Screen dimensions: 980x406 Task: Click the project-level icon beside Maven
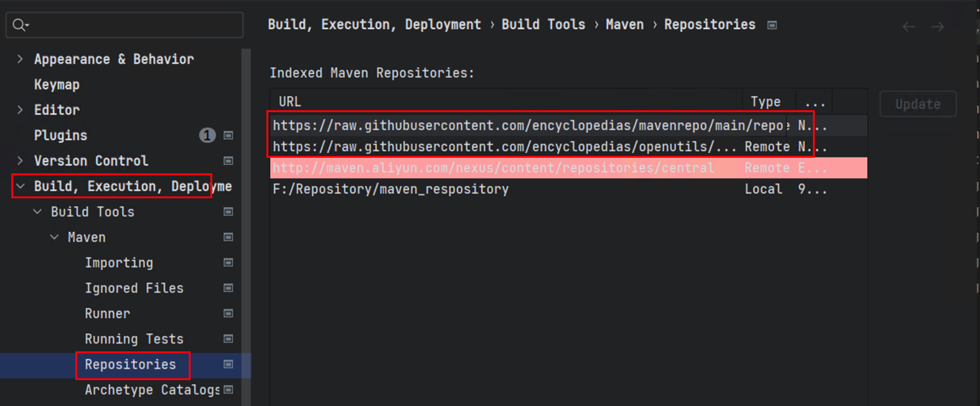click(x=228, y=237)
